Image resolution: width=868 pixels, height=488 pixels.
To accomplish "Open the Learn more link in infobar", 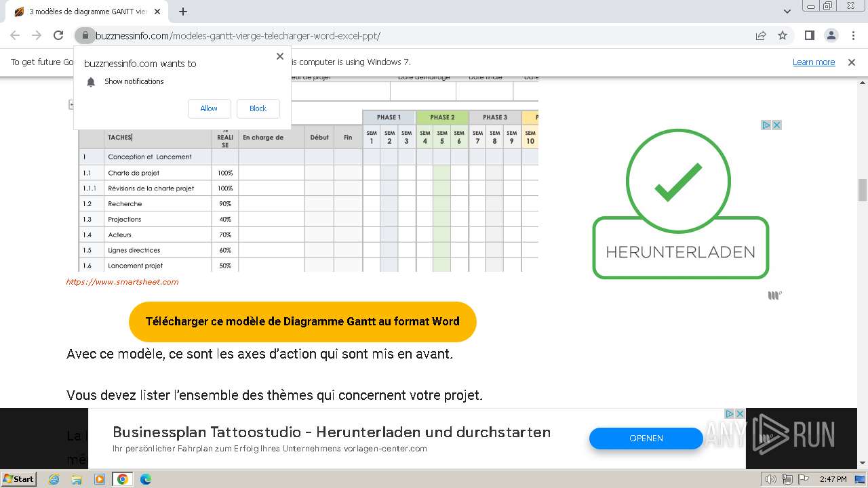I will [x=814, y=62].
